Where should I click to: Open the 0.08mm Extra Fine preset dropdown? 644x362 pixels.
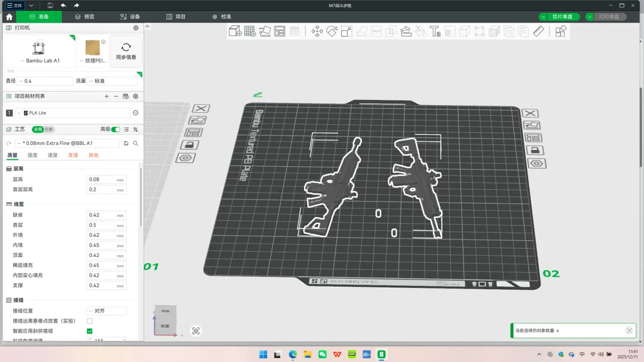(68, 144)
